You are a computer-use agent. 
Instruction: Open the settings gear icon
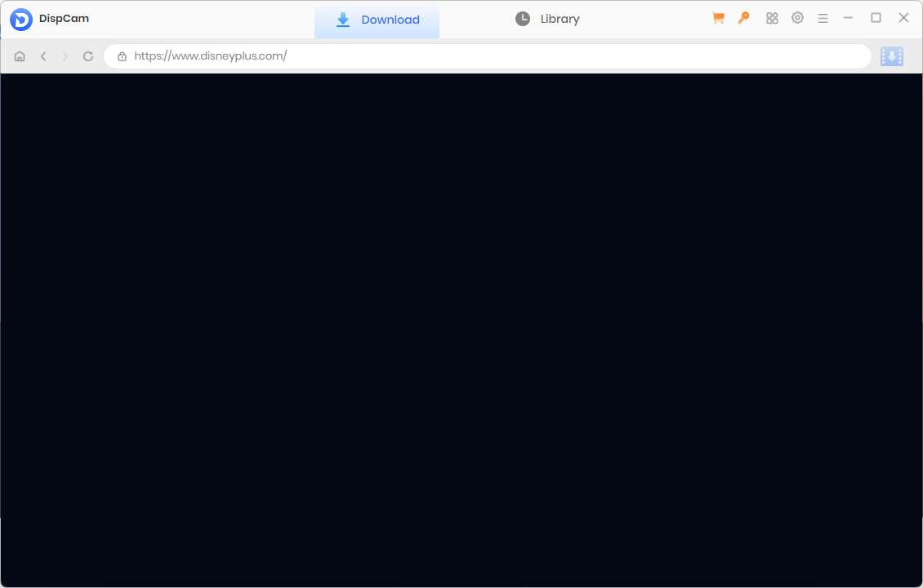(x=797, y=18)
